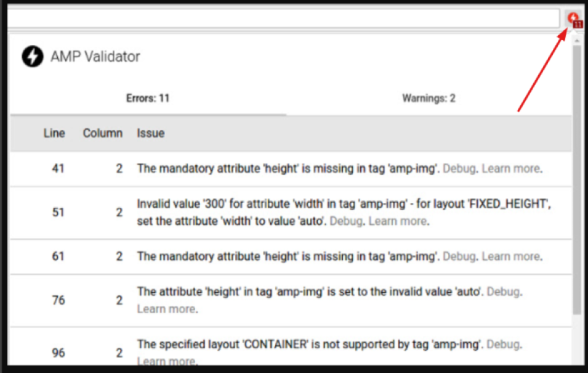The height and width of the screenshot is (373, 588).
Task: Select line number 41 cell
Action: coord(58,168)
